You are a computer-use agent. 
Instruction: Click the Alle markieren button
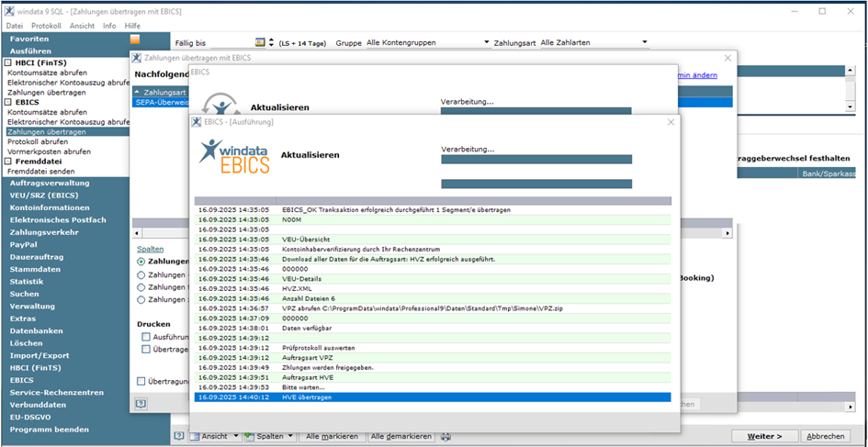pyautogui.click(x=332, y=436)
